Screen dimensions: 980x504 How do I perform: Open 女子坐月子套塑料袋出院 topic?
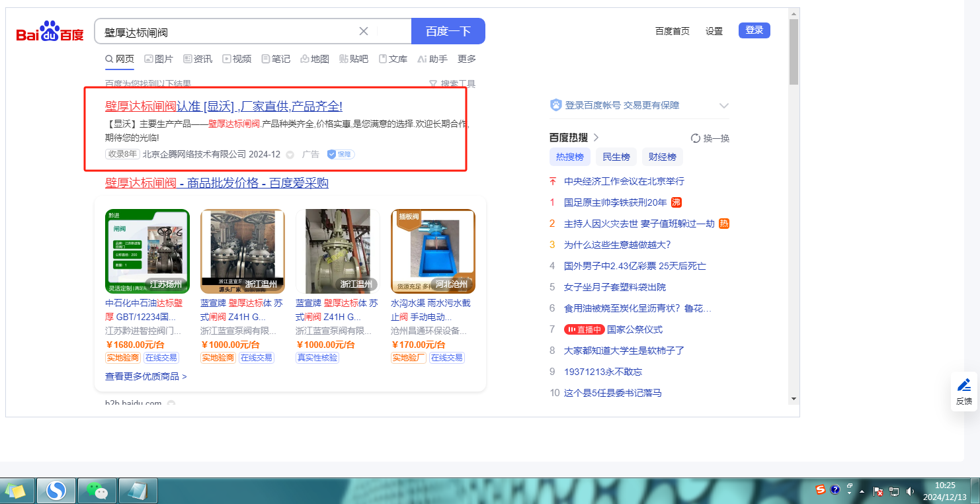point(615,287)
